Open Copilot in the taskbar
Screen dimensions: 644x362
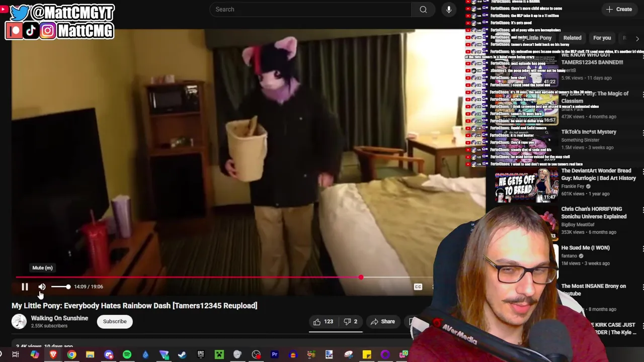coord(34,355)
